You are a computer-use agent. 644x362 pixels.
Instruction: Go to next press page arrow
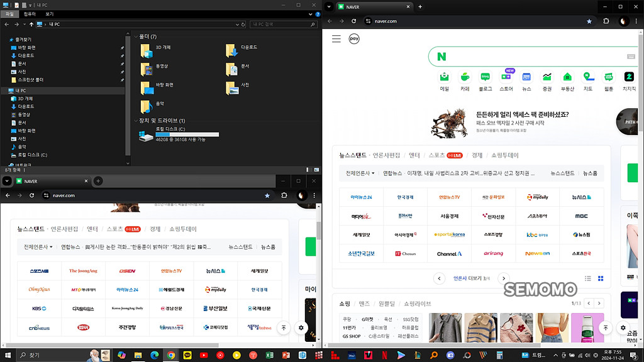tap(504, 278)
